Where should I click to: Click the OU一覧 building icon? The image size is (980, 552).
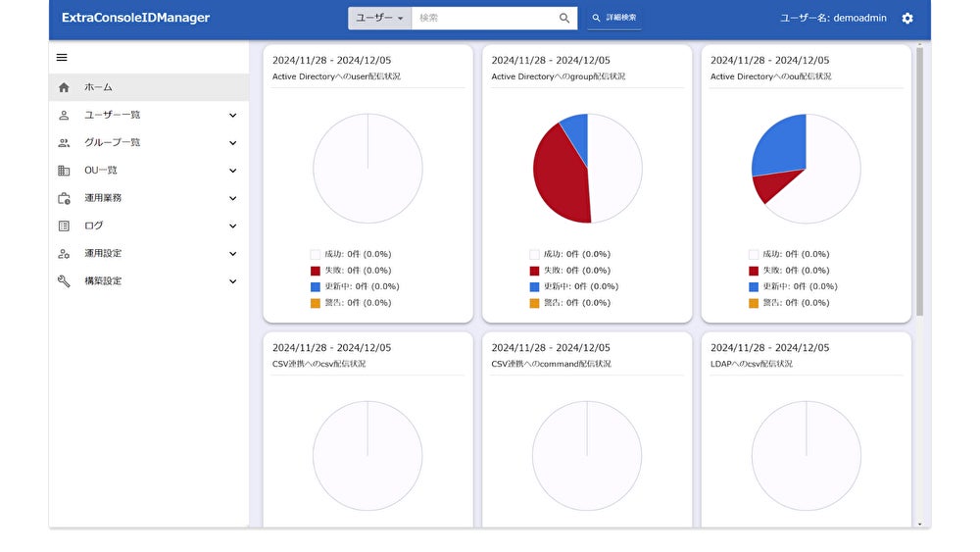[x=64, y=170]
